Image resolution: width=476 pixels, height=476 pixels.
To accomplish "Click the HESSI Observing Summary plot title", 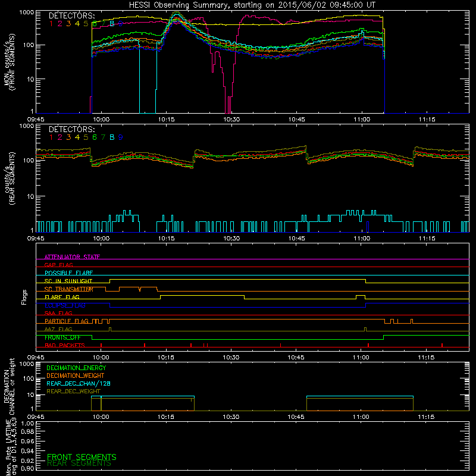I will coord(252,5).
